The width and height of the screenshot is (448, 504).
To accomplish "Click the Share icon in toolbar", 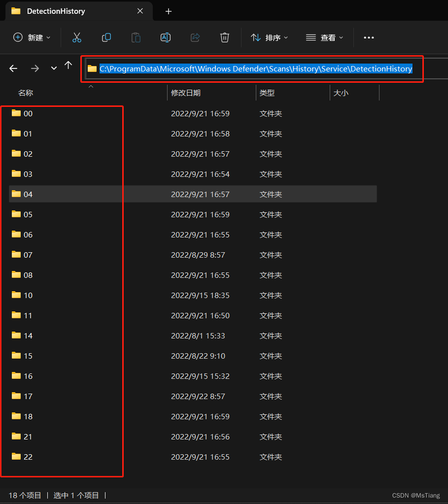I will coord(195,37).
